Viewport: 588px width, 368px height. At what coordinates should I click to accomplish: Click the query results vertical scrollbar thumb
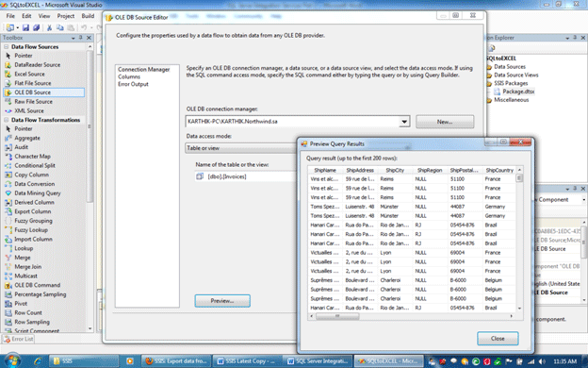click(519, 178)
